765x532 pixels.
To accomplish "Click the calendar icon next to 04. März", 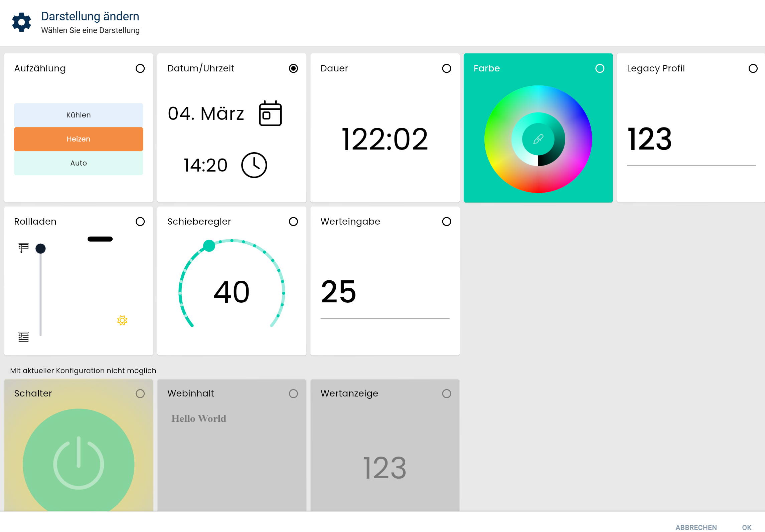I will [270, 113].
